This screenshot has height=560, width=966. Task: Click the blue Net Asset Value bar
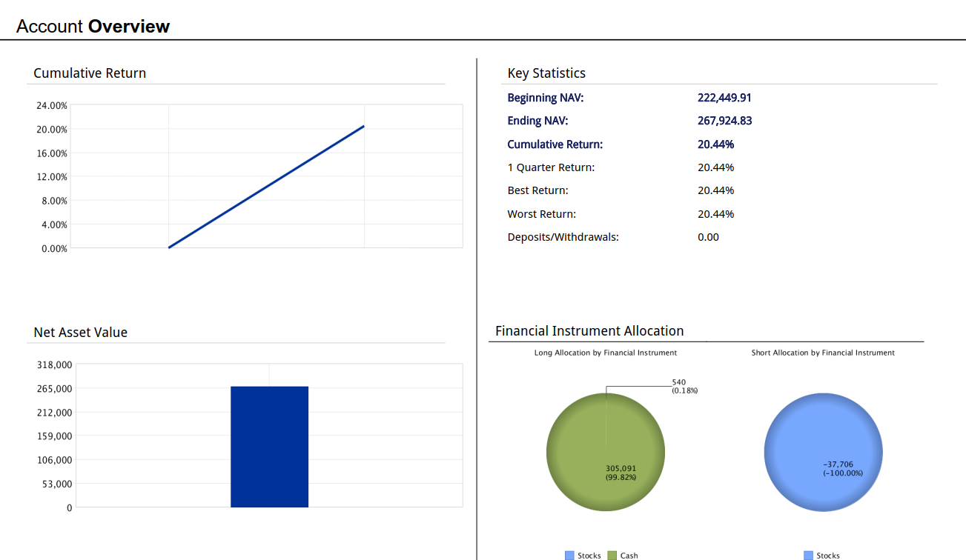(x=269, y=447)
